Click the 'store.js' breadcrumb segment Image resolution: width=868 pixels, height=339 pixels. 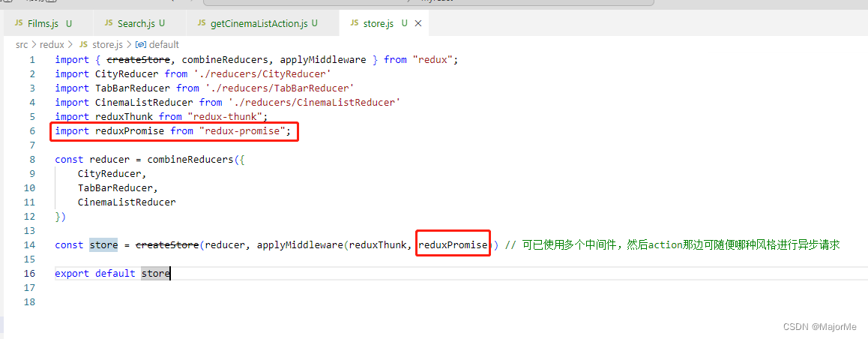coord(109,44)
